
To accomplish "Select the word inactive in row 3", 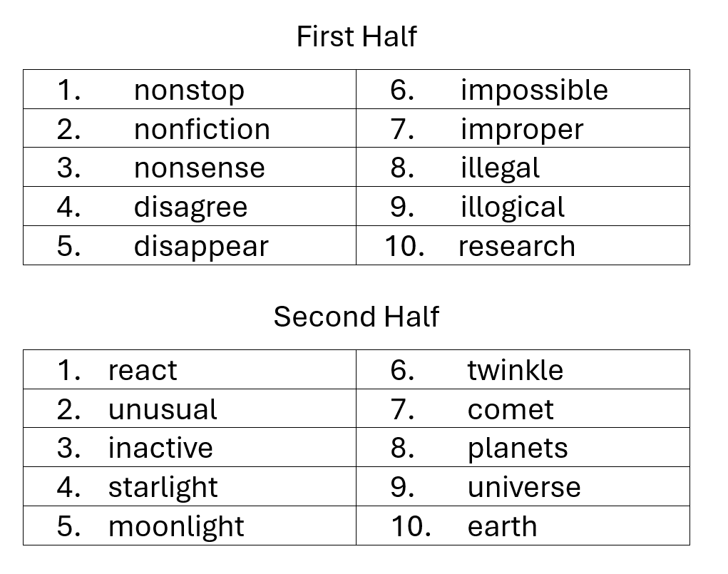I will pyautogui.click(x=160, y=448).
